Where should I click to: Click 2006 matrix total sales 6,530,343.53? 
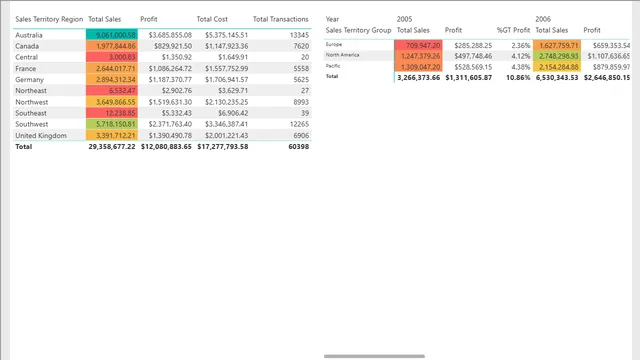[x=557, y=78]
